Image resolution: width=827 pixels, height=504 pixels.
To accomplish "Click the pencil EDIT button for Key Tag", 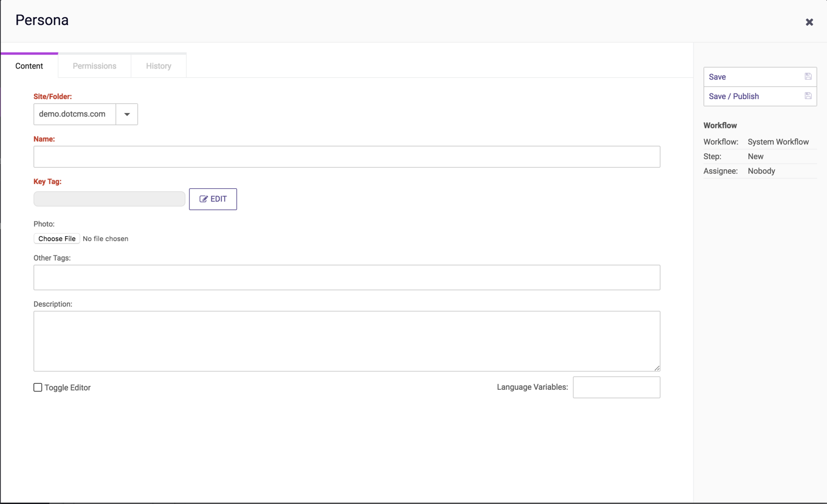I will point(213,199).
